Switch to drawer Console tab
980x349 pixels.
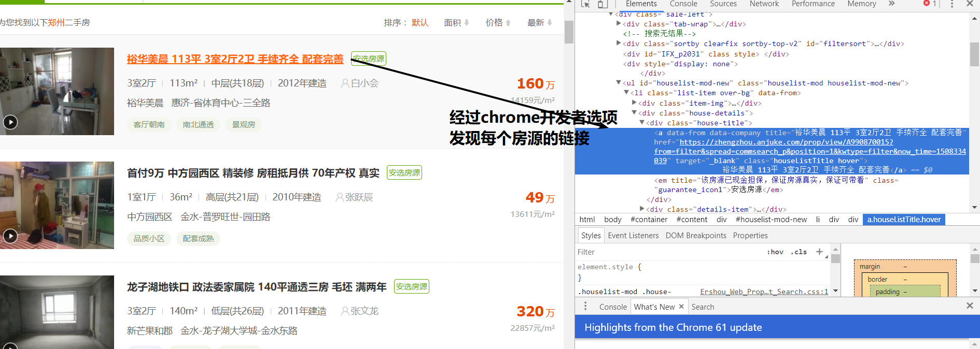coord(613,307)
